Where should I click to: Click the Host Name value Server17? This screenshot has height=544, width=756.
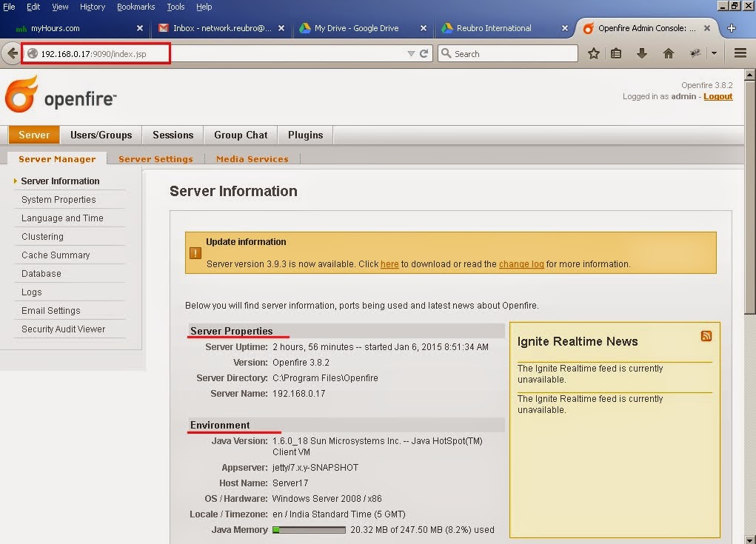click(x=290, y=483)
